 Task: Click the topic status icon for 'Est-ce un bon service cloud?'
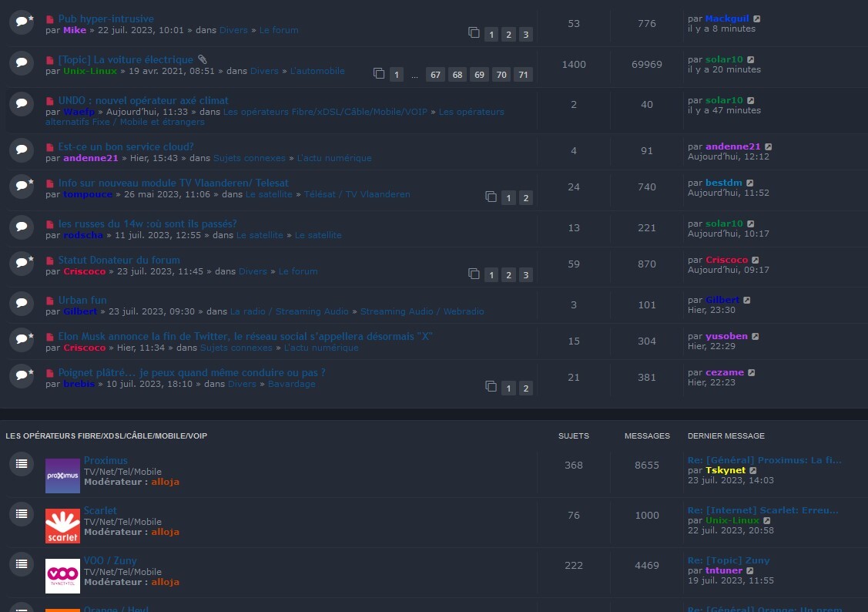pyautogui.click(x=22, y=150)
